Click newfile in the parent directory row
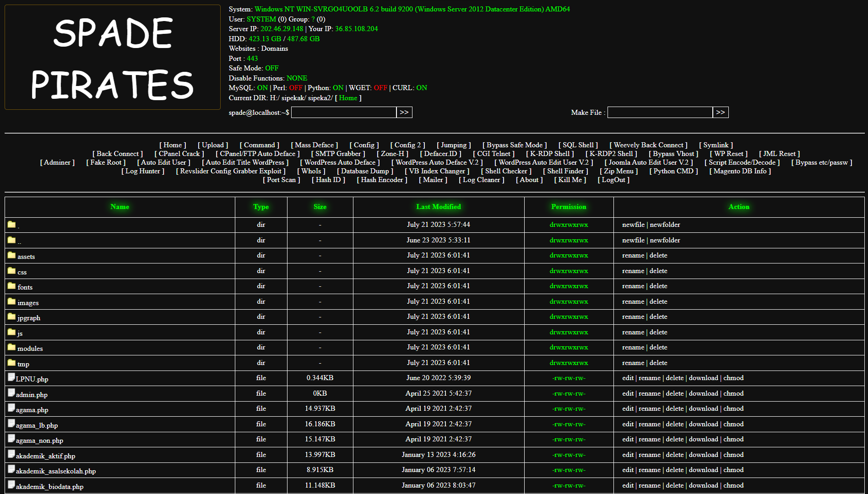The height and width of the screenshot is (494, 868). point(633,240)
